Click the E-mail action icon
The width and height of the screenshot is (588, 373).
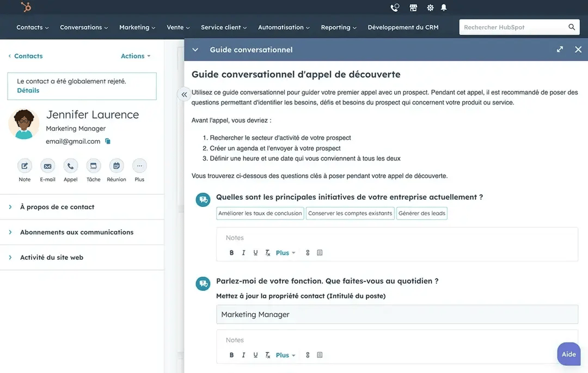point(47,166)
